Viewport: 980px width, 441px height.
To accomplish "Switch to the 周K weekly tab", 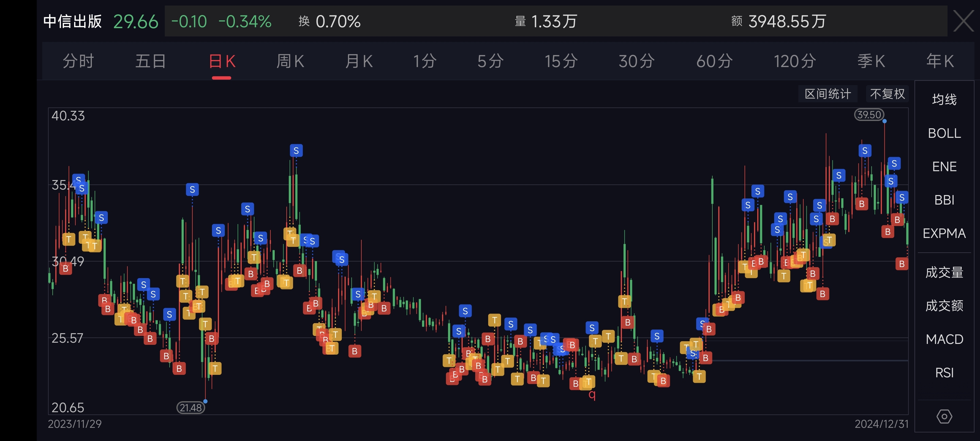I will click(290, 61).
